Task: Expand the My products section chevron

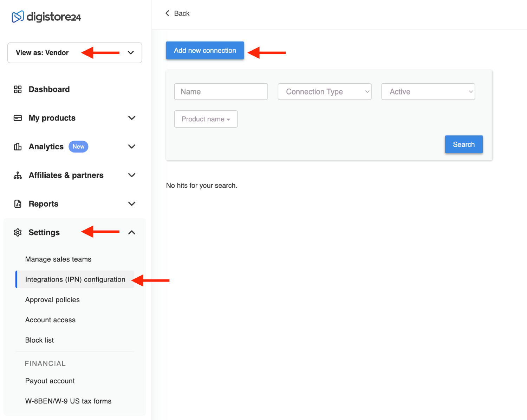Action: (132, 118)
